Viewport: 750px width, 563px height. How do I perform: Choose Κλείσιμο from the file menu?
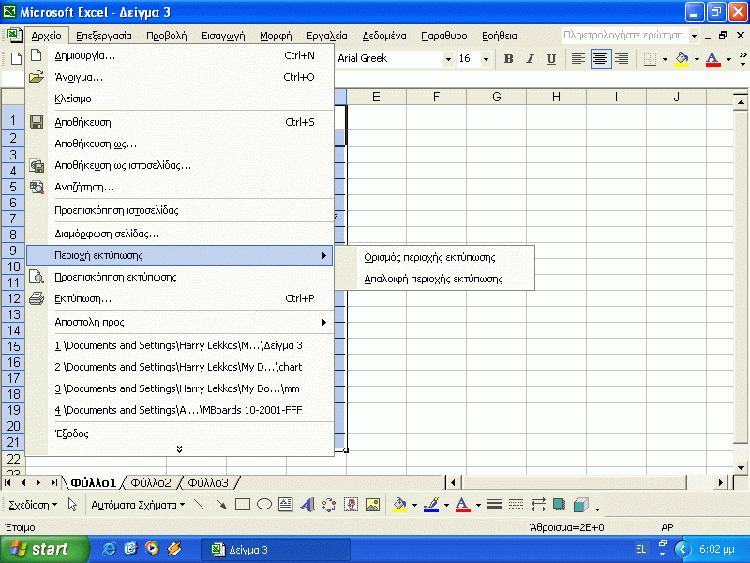click(x=180, y=99)
